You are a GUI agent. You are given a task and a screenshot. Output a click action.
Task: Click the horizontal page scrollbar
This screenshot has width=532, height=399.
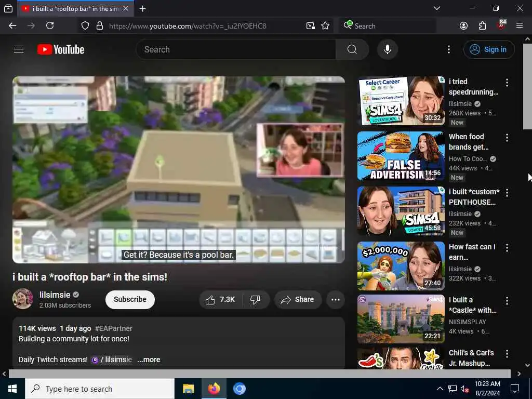(260, 374)
